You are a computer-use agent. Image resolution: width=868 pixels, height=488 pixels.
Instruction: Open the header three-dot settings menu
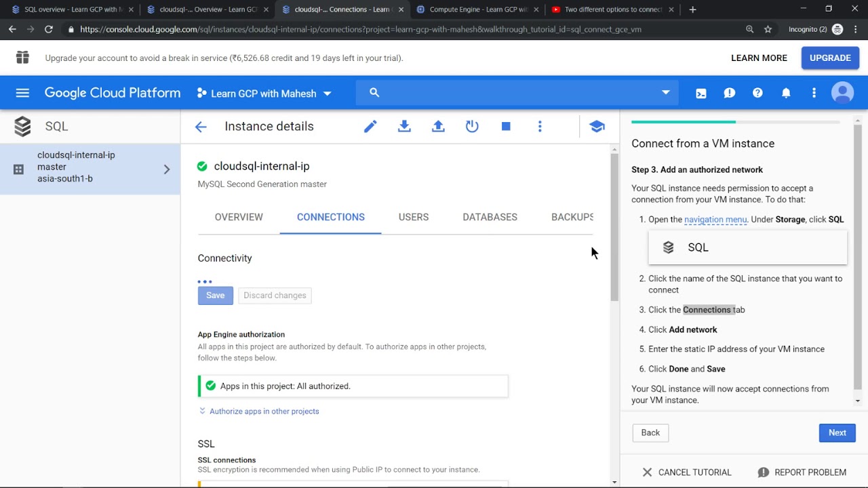(814, 94)
